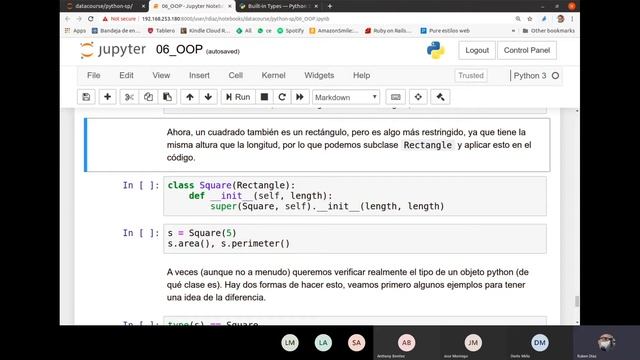This screenshot has height=360, width=640.
Task: Open the Bandeja de en... bookmark
Action: (x=116, y=31)
